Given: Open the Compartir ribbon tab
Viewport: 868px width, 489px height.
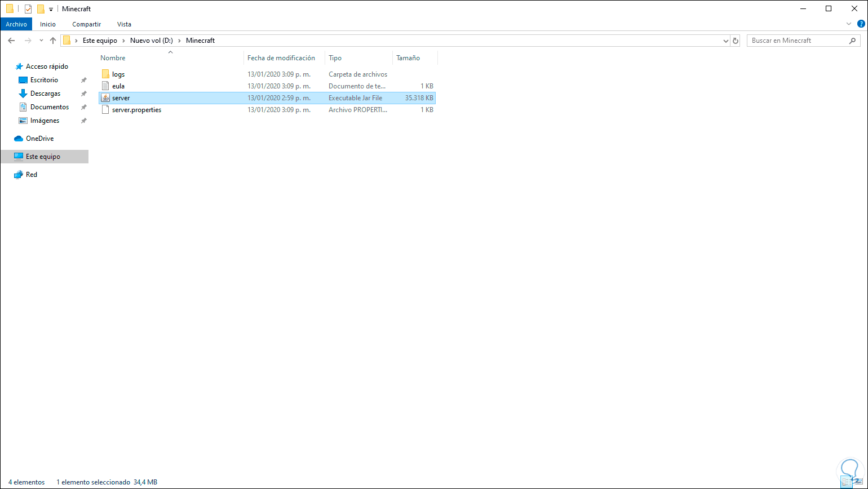Looking at the screenshot, I should click(87, 24).
